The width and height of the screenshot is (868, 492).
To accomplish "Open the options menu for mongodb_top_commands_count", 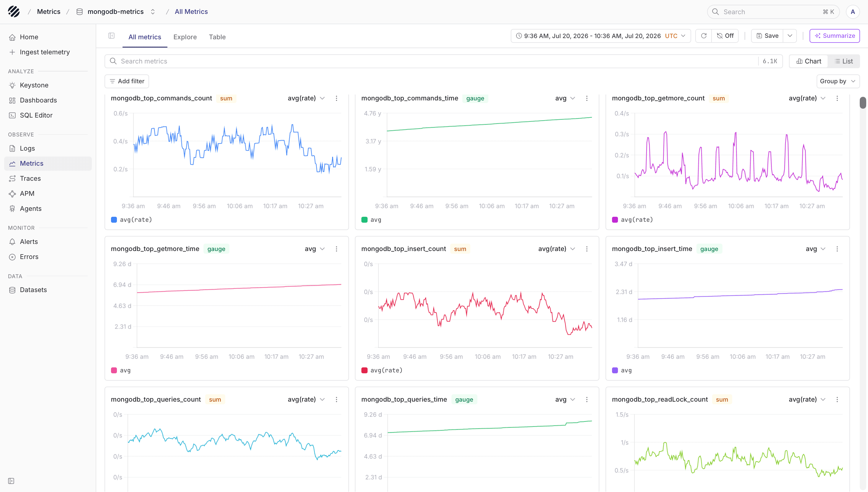I will [336, 98].
